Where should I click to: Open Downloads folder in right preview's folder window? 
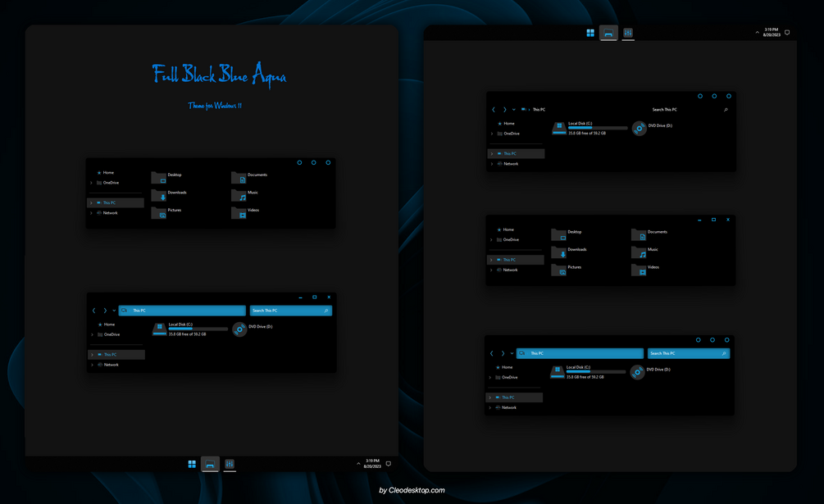tap(569, 252)
